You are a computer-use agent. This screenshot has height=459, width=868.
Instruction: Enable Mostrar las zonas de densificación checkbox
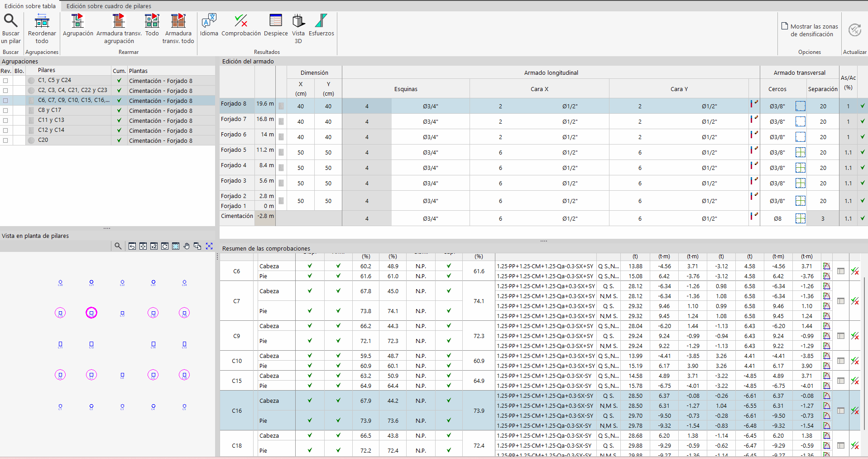pyautogui.click(x=785, y=26)
